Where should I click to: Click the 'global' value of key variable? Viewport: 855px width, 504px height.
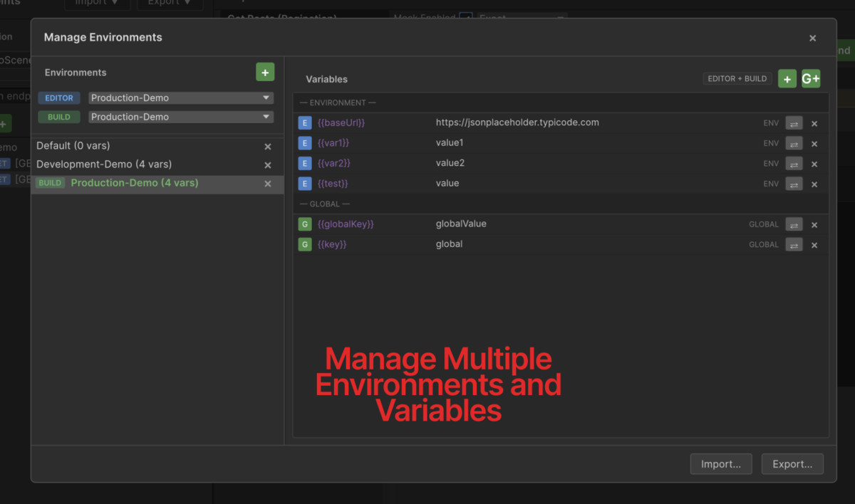(449, 244)
